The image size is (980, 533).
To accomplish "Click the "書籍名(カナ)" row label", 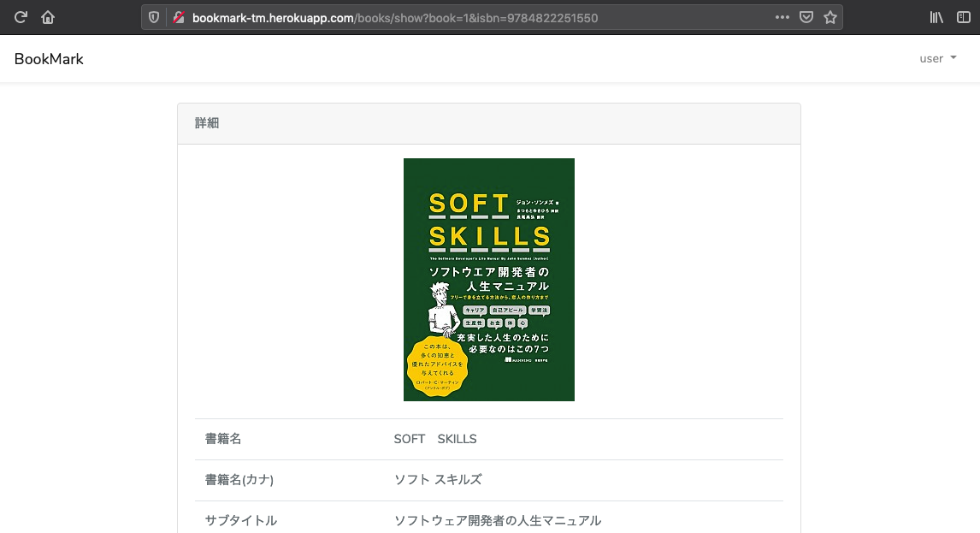I will (x=239, y=480).
